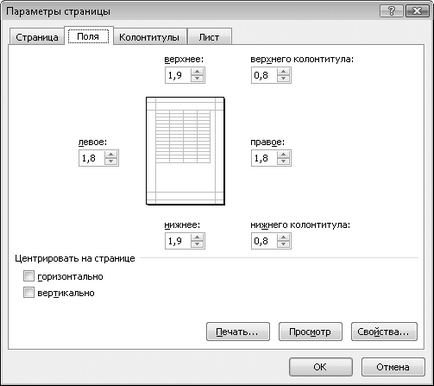The height and width of the screenshot is (386, 434).
Task: Decrease the нижнее margin value
Action: click(x=197, y=244)
